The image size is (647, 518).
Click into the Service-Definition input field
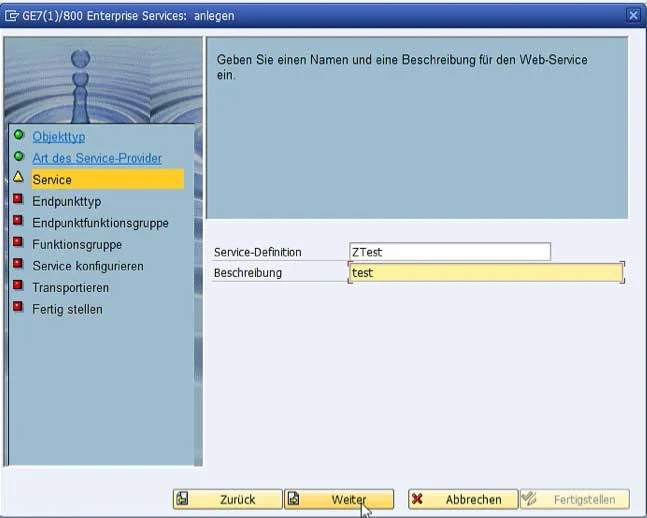449,252
